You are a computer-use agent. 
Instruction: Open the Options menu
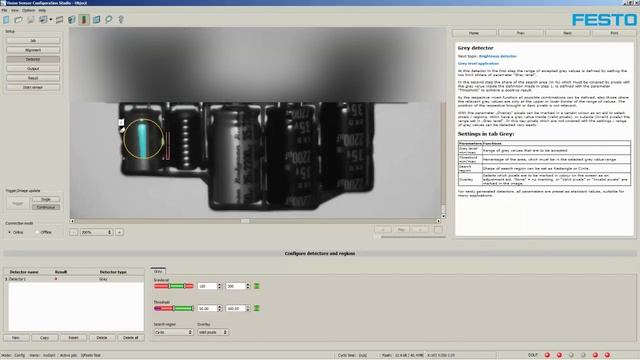28,10
